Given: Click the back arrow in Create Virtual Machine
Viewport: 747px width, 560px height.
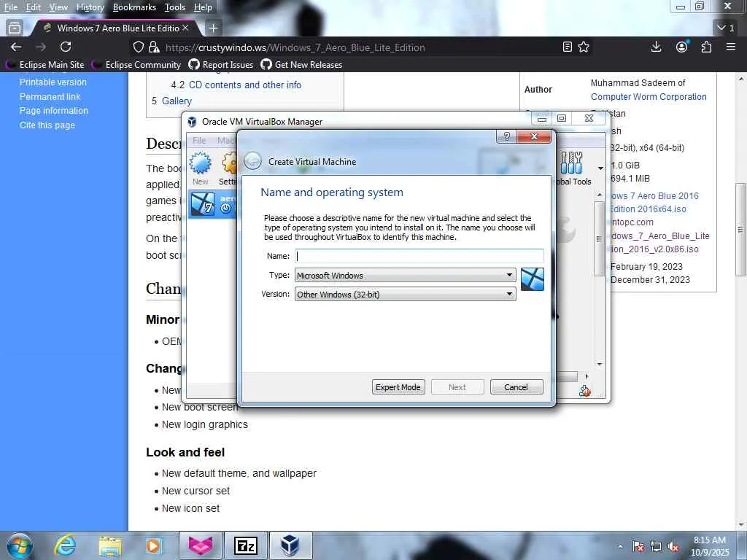Looking at the screenshot, I should pos(253,161).
